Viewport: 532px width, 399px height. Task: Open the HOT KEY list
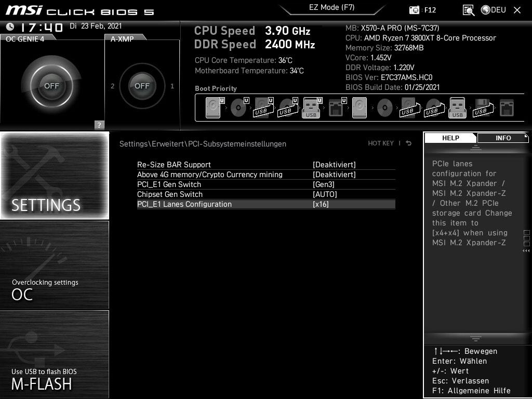click(381, 143)
